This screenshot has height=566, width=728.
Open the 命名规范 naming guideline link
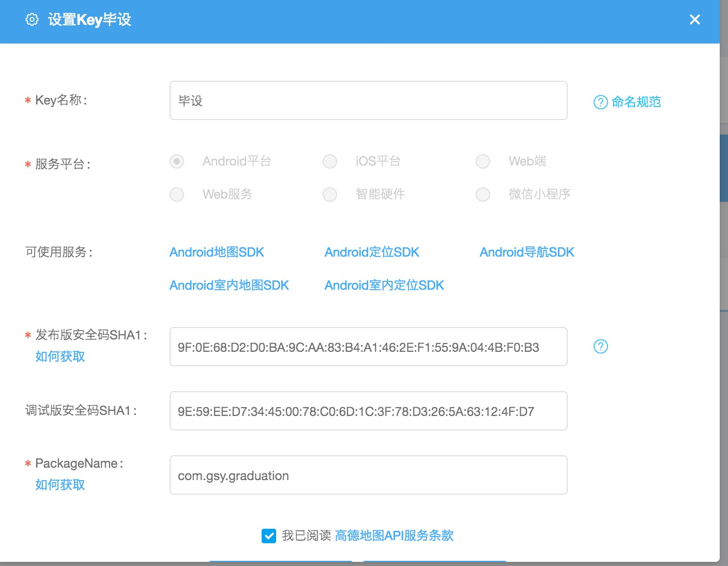point(636,102)
